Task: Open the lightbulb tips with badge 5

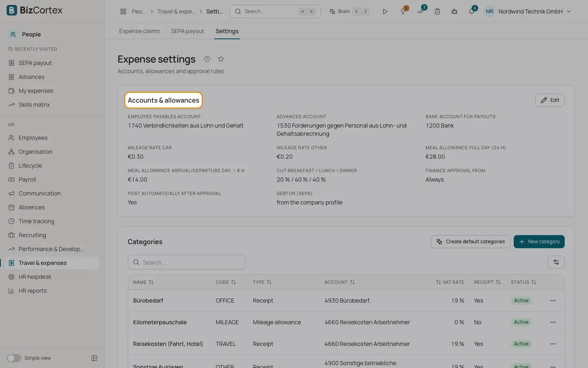Action: point(403,11)
